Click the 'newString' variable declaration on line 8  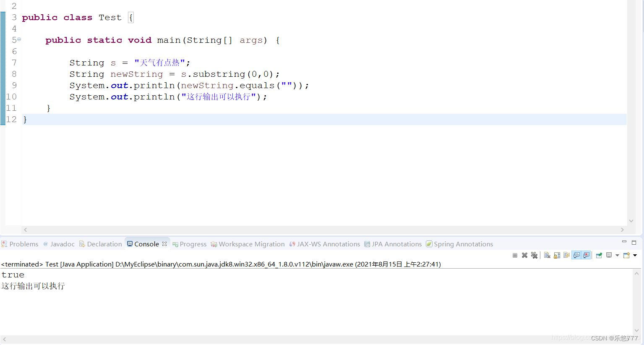point(136,74)
